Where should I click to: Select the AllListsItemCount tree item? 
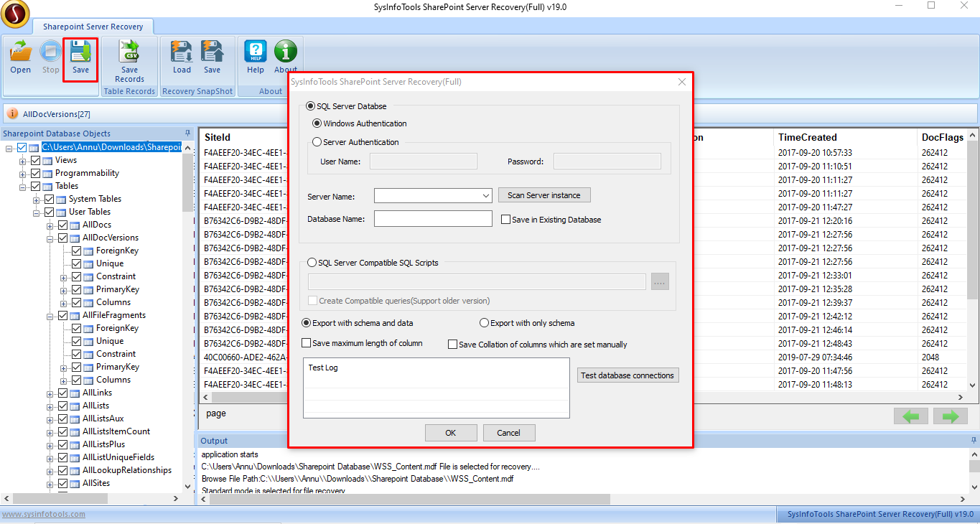tap(116, 431)
